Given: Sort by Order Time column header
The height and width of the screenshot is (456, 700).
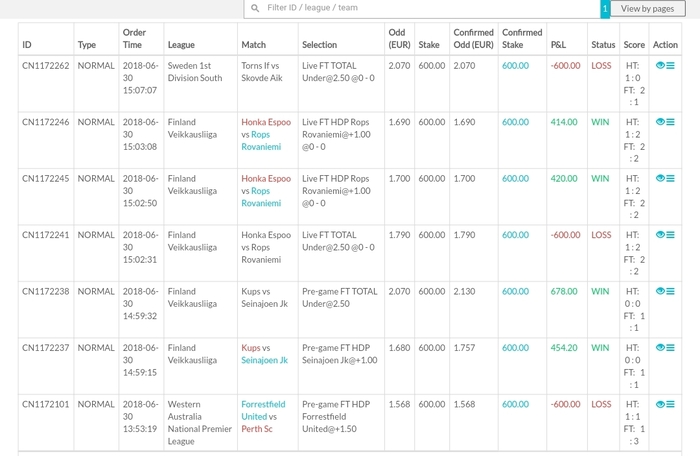Looking at the screenshot, I should click(134, 38).
